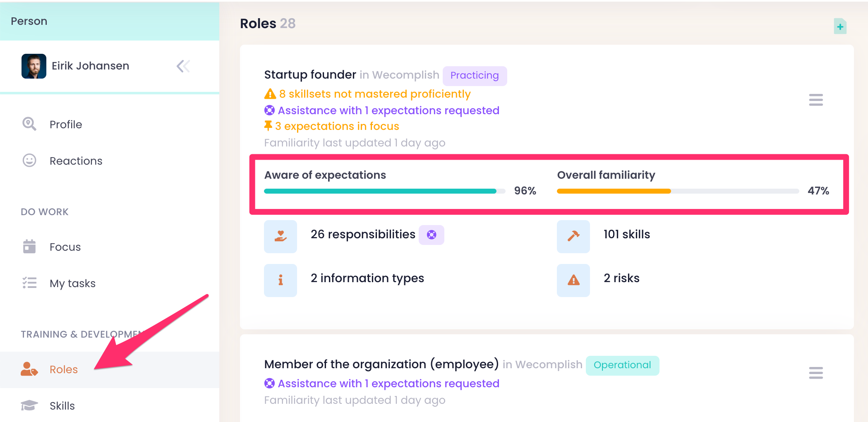
Task: Select Skills in Training & Development
Action: click(x=62, y=406)
